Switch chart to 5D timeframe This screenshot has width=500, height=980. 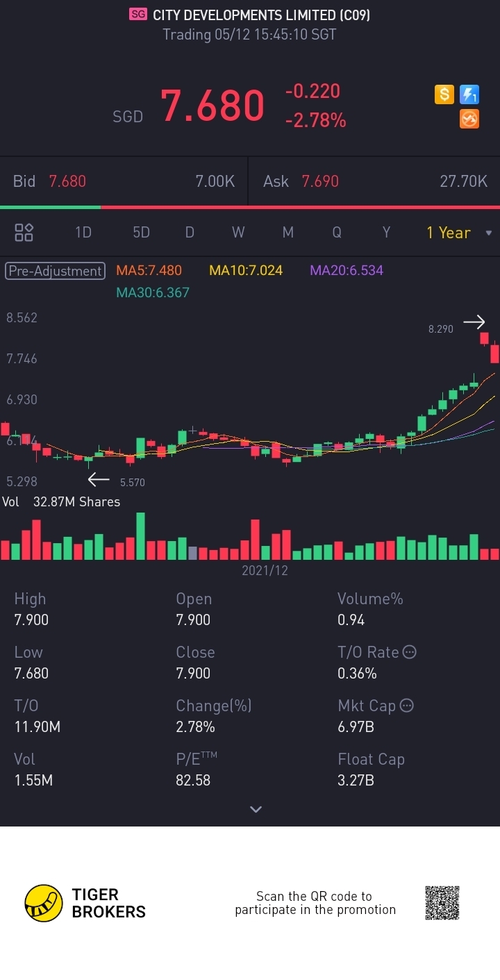(141, 233)
